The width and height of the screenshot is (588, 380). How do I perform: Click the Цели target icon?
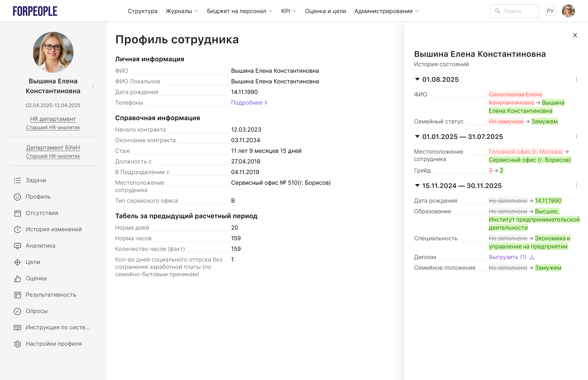[x=17, y=262]
